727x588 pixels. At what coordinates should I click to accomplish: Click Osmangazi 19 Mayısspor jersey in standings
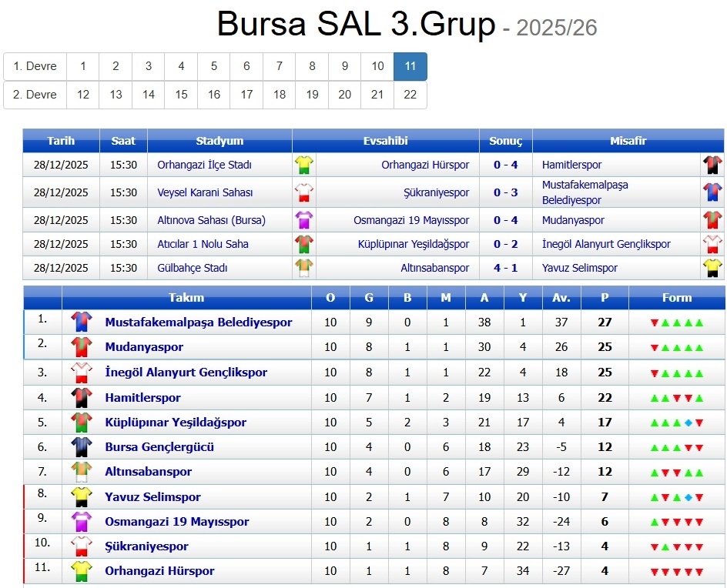(81, 522)
